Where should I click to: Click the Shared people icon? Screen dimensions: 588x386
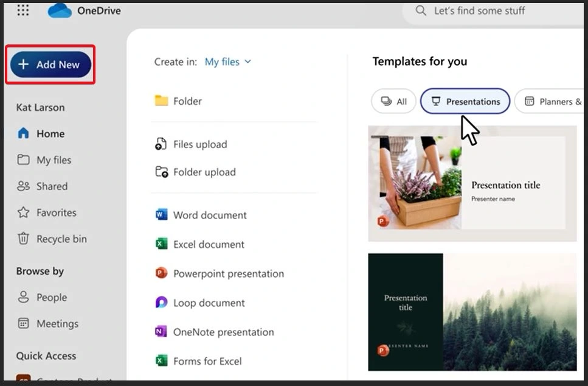coord(23,186)
